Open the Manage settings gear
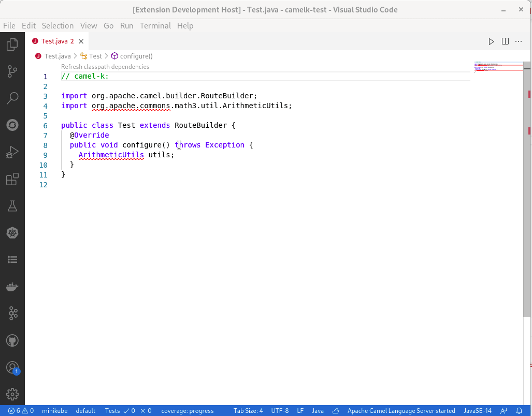 pyautogui.click(x=12, y=393)
